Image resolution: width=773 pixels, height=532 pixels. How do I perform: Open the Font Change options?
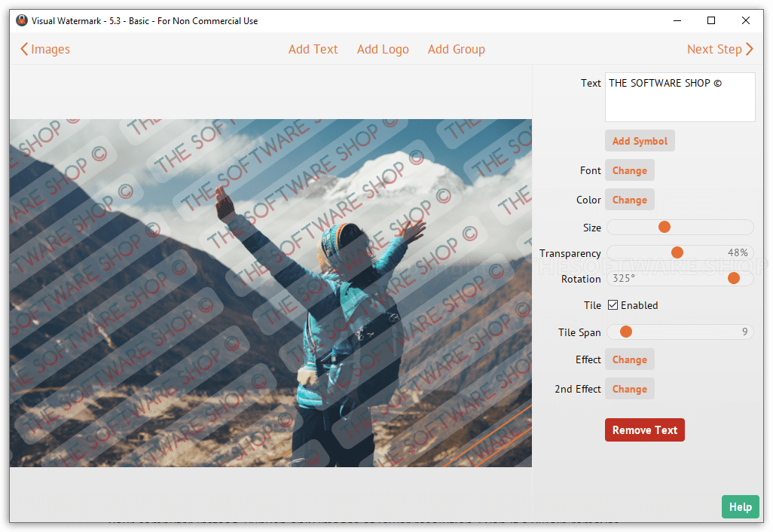pyautogui.click(x=629, y=170)
